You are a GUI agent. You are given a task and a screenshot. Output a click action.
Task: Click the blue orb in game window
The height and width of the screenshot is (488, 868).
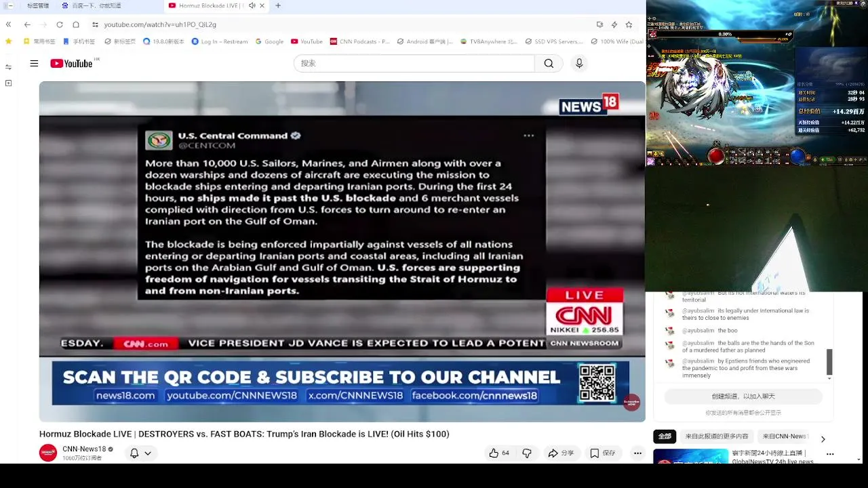(798, 157)
